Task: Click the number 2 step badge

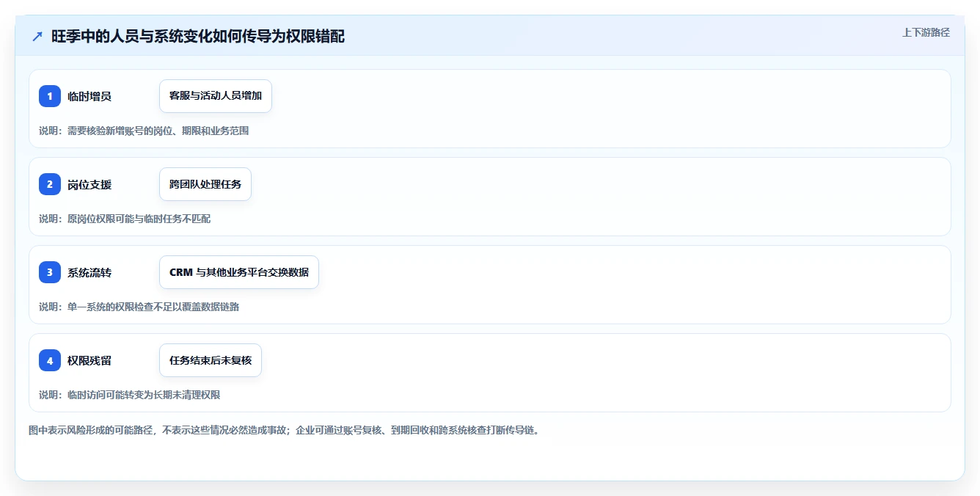Action: click(x=50, y=184)
